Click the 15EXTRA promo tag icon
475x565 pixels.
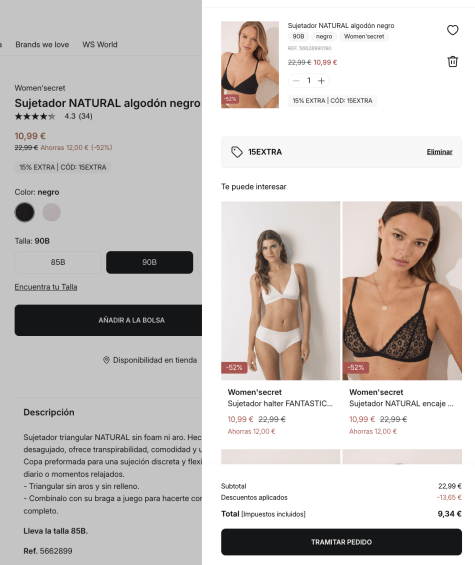237,152
